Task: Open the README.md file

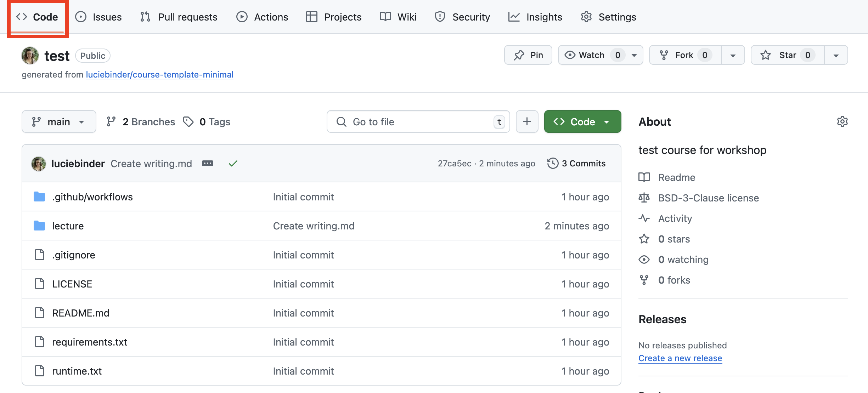Action: (81, 313)
